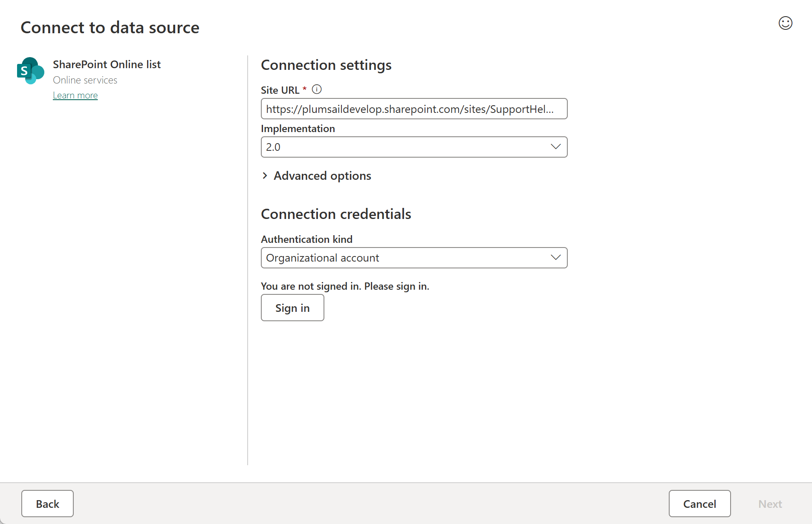Click the Site URL input field
Viewport: 812px width, 524px height.
pos(414,109)
